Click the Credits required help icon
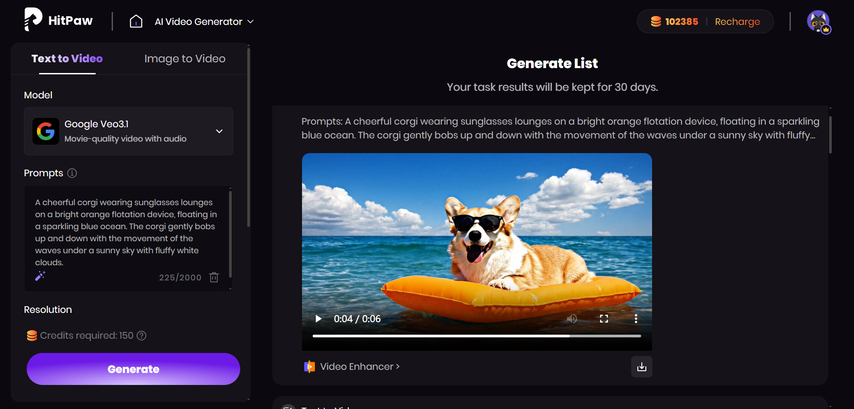The width and height of the screenshot is (854, 409). (x=141, y=335)
